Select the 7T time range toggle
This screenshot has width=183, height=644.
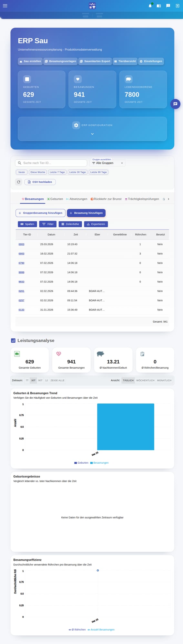point(27,380)
